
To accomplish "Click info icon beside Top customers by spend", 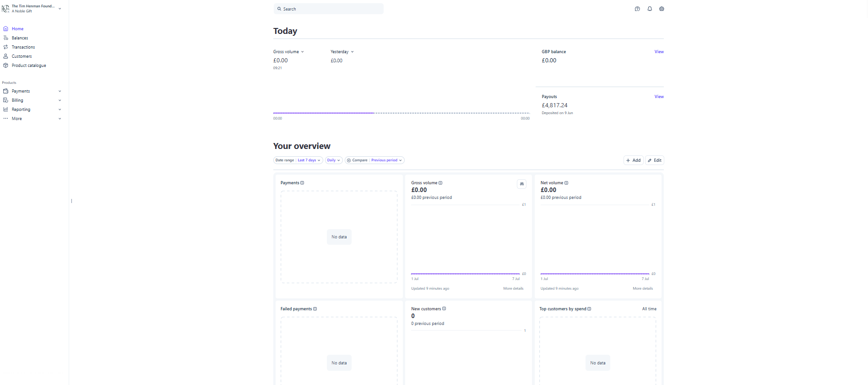I will [589, 309].
